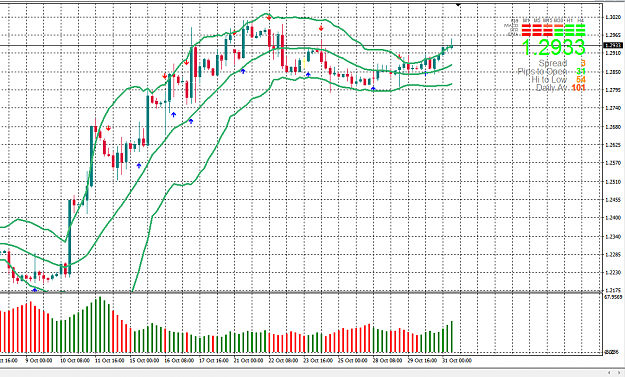Viewport: 625px width, 377px height.
Task: Click the Pips to Open label
Action: coord(542,72)
